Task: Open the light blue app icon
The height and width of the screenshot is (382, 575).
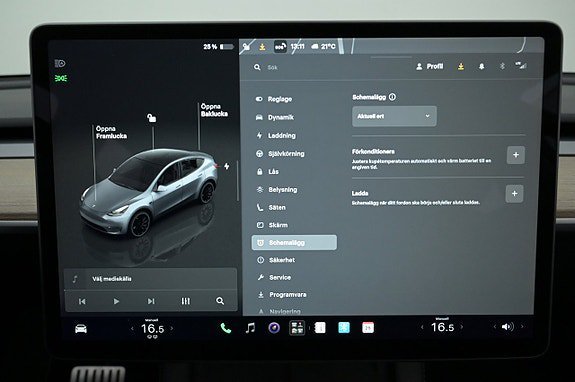Action: 344,328
